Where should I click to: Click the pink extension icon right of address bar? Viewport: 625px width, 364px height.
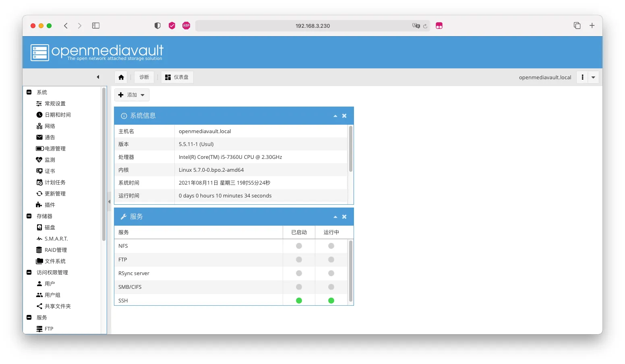coord(439,26)
